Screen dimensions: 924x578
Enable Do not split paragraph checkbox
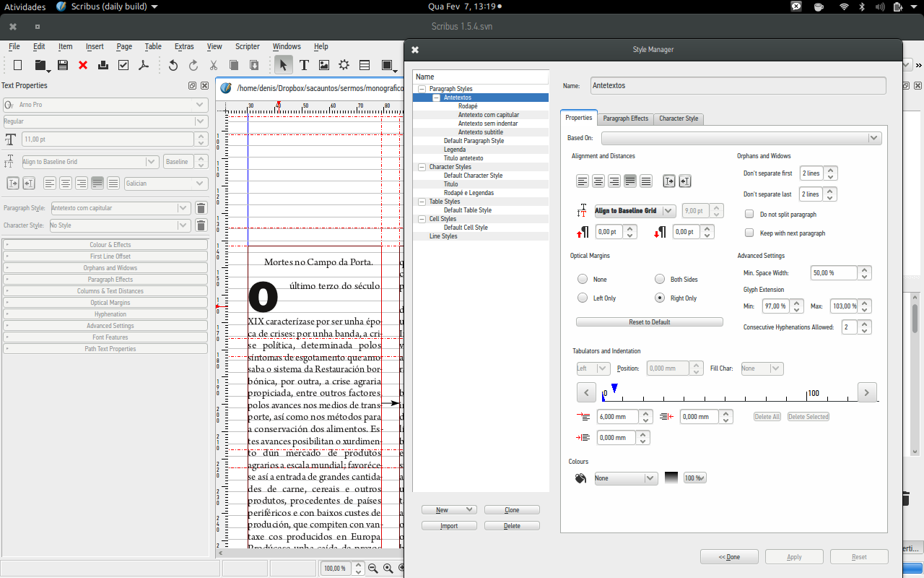point(749,215)
